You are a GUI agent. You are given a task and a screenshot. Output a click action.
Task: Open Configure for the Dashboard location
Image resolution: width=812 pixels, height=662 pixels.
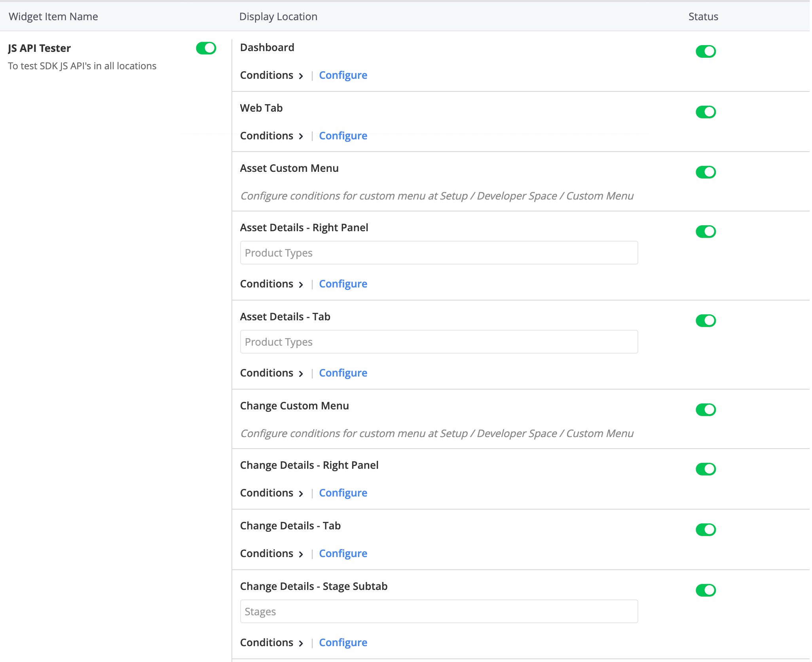point(343,75)
